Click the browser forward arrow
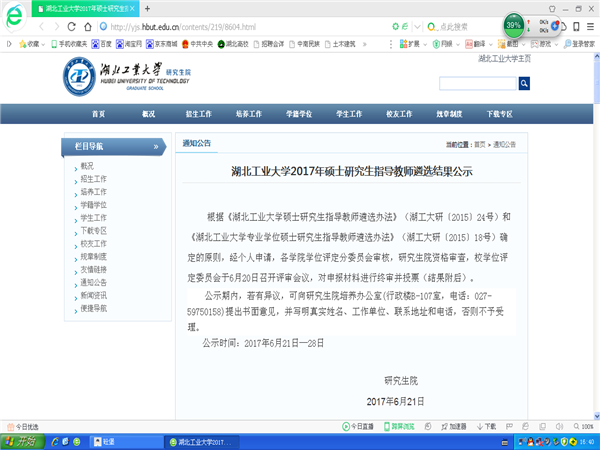 (x=57, y=27)
